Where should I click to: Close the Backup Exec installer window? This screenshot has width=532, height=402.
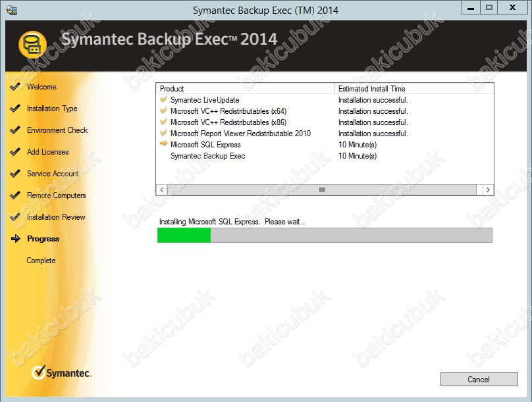(513, 7)
